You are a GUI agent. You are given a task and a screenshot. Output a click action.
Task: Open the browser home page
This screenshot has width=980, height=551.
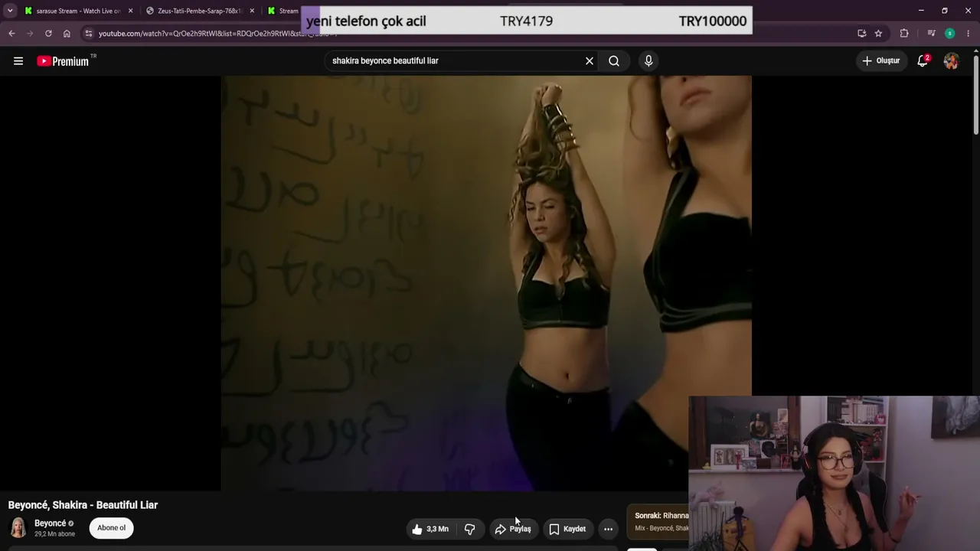pyautogui.click(x=67, y=34)
